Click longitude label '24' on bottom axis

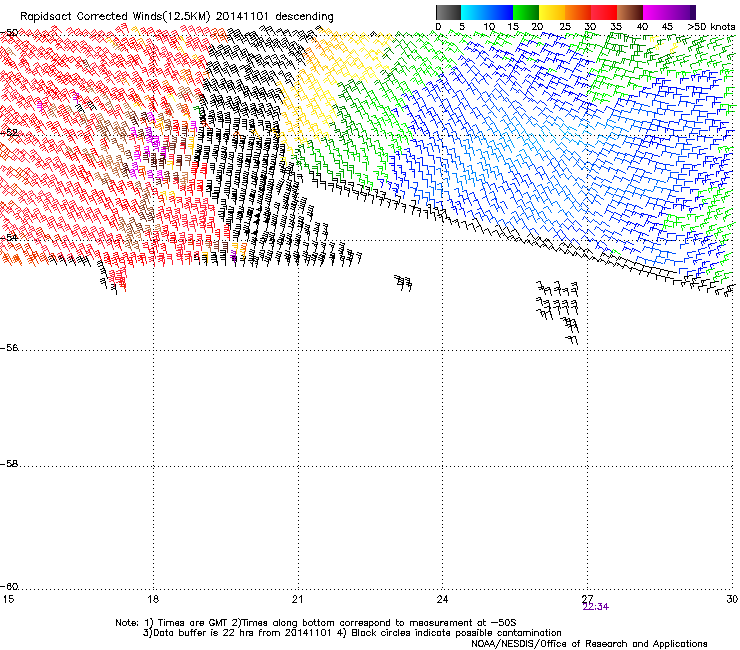click(x=442, y=599)
